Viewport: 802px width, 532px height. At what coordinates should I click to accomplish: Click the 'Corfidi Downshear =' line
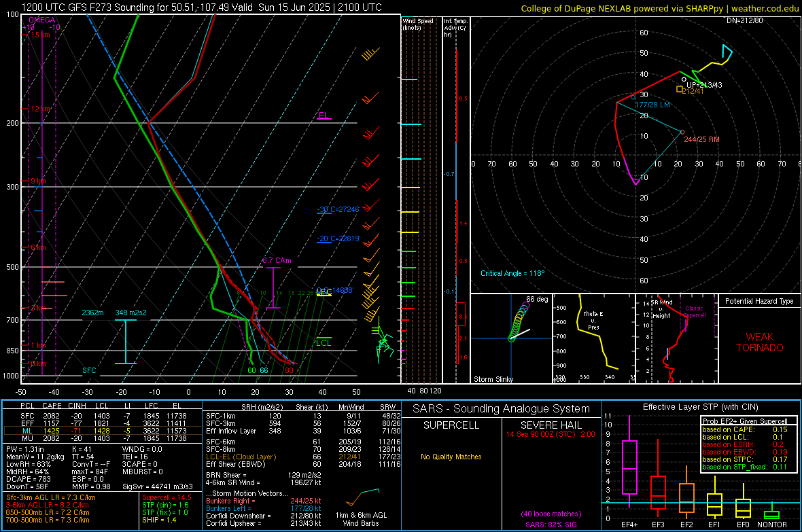pyautogui.click(x=264, y=516)
